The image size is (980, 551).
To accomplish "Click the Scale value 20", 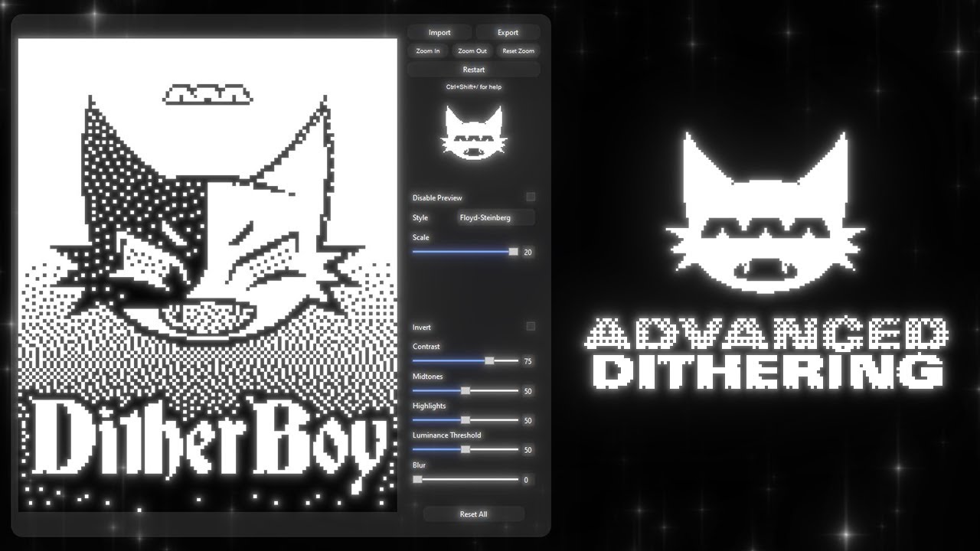I will click(x=528, y=252).
